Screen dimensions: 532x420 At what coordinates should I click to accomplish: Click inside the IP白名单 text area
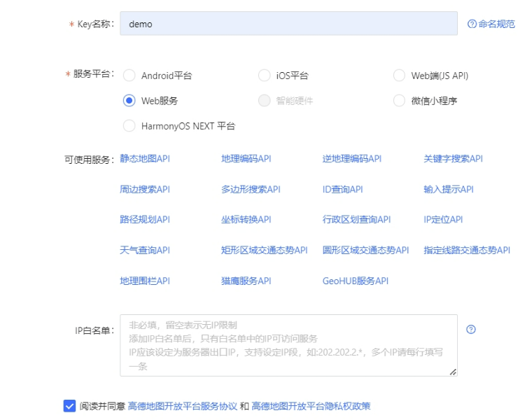tap(288, 345)
